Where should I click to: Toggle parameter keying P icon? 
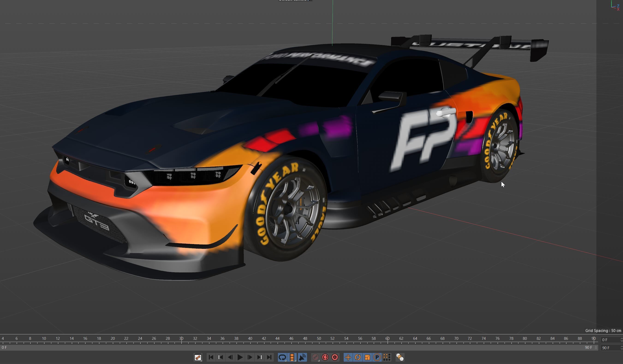[x=377, y=357]
